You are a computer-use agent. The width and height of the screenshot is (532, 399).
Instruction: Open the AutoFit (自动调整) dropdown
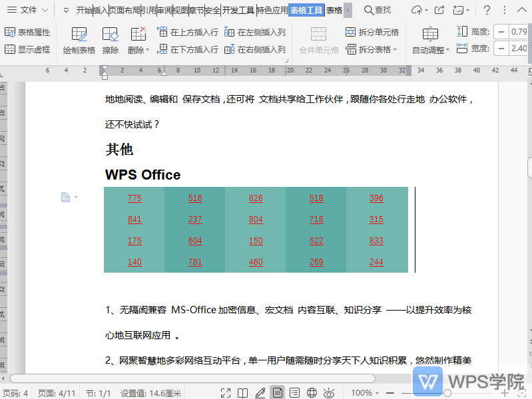431,41
